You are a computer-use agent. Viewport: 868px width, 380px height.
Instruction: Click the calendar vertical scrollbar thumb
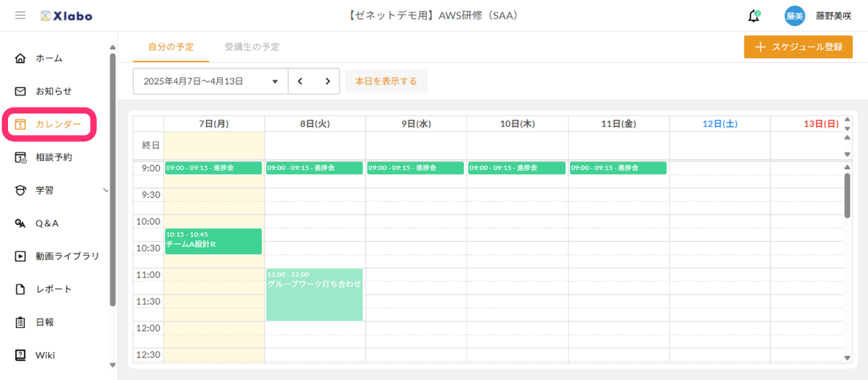[x=847, y=195]
